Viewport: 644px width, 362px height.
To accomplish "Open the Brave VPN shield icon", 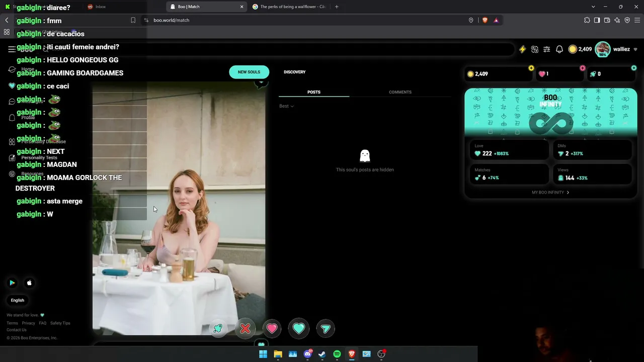I will [627, 20].
